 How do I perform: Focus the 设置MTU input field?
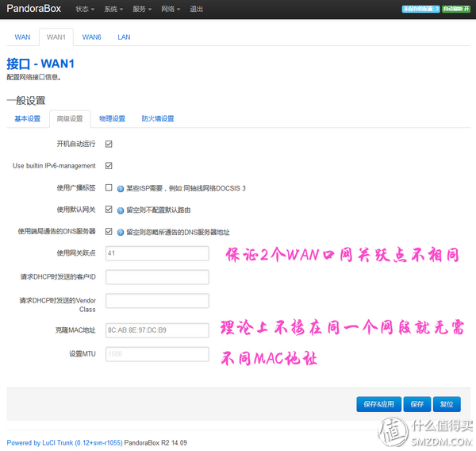coord(157,354)
